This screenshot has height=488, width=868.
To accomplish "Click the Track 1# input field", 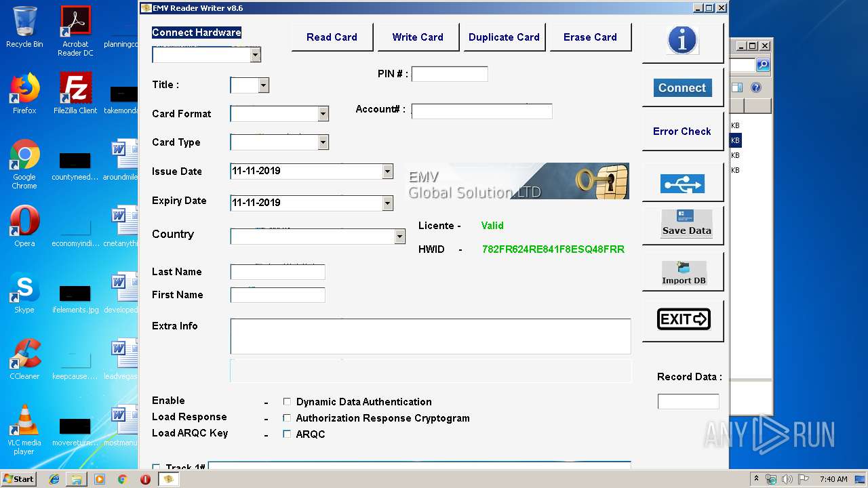I will 420,467.
